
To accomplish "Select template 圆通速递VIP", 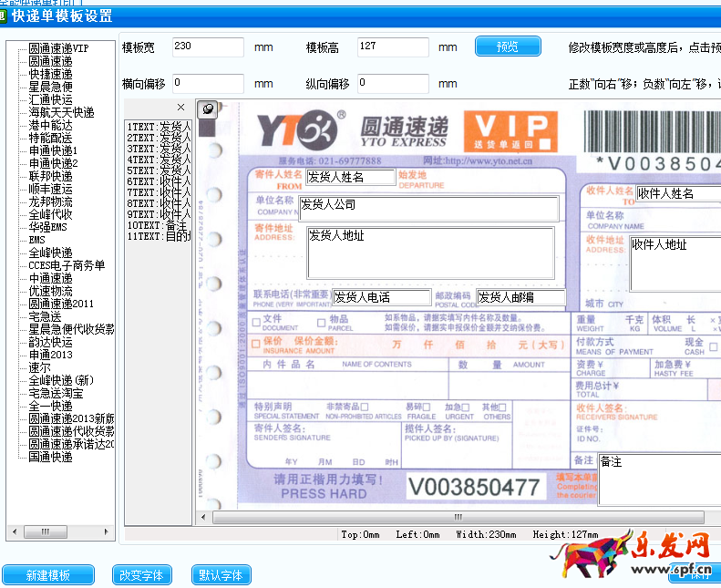I will point(58,48).
